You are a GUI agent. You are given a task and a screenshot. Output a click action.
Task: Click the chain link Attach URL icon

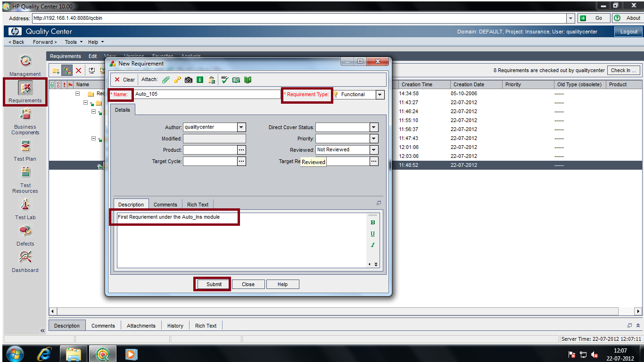click(177, 80)
